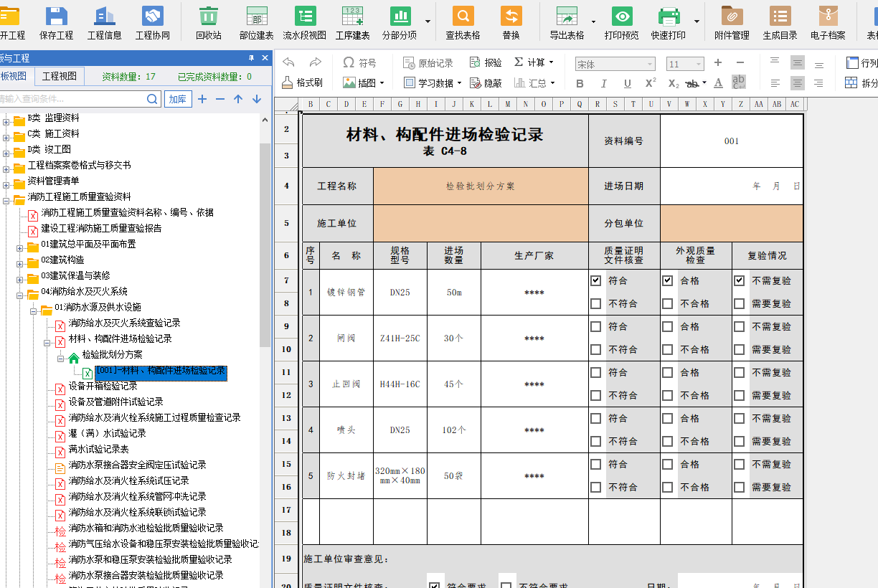Click the decrease font size minus icon

pyautogui.click(x=740, y=63)
